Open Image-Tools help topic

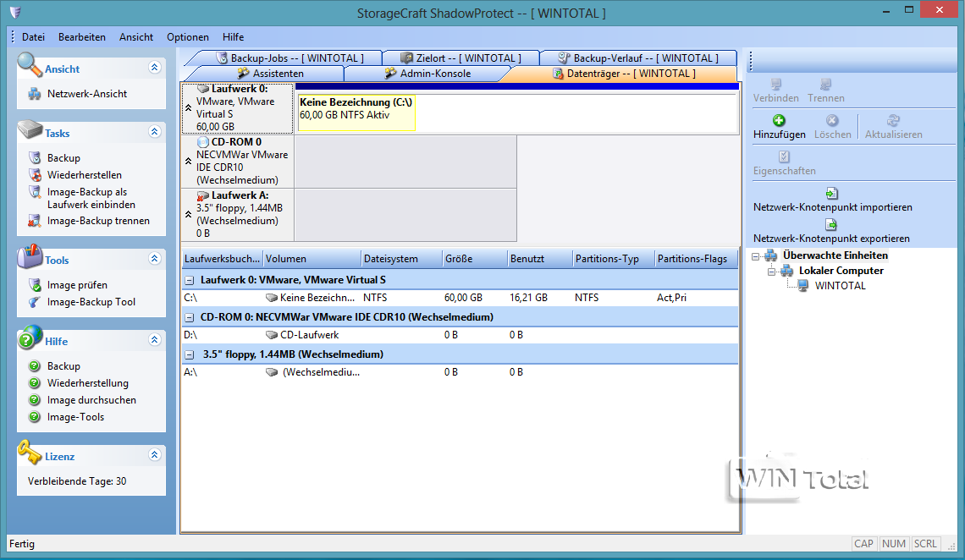75,417
